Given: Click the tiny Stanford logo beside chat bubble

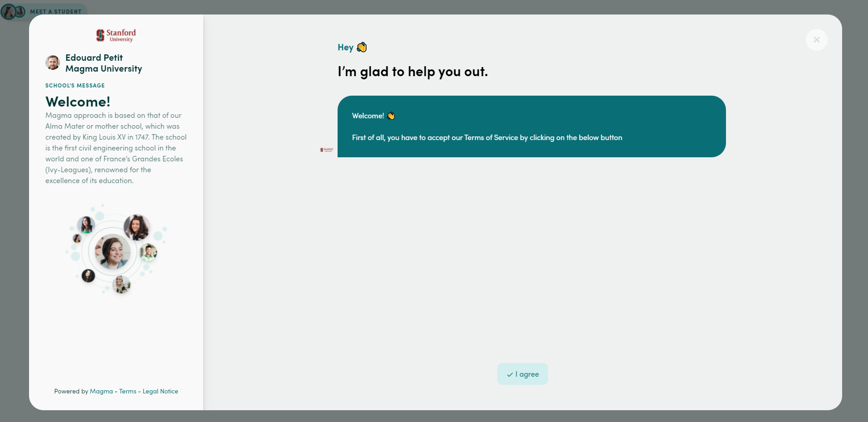Looking at the screenshot, I should 326,150.
